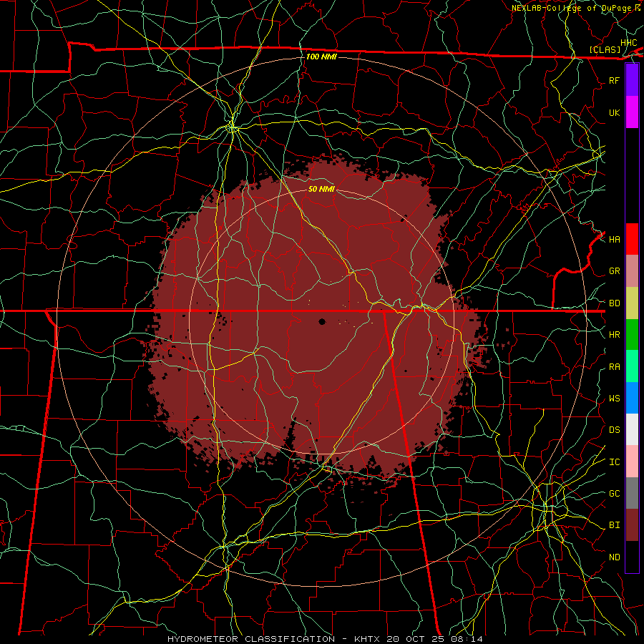The width and height of the screenshot is (644, 644).
Task: Click the UK legend label
Action: (x=615, y=112)
